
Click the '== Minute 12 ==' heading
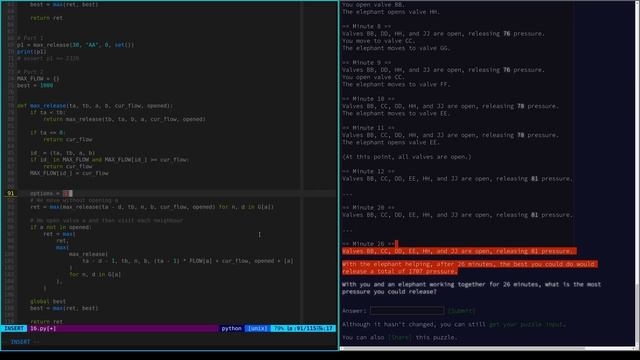368,171
